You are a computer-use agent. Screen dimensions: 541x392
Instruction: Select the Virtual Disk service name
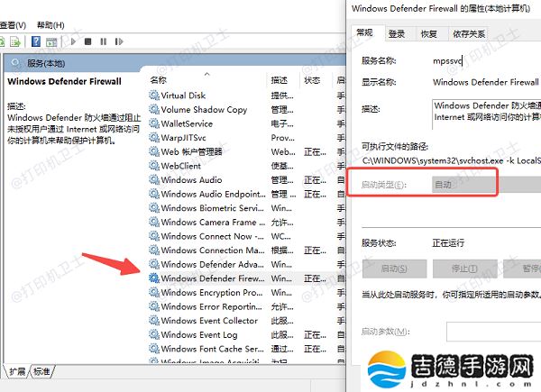click(183, 96)
